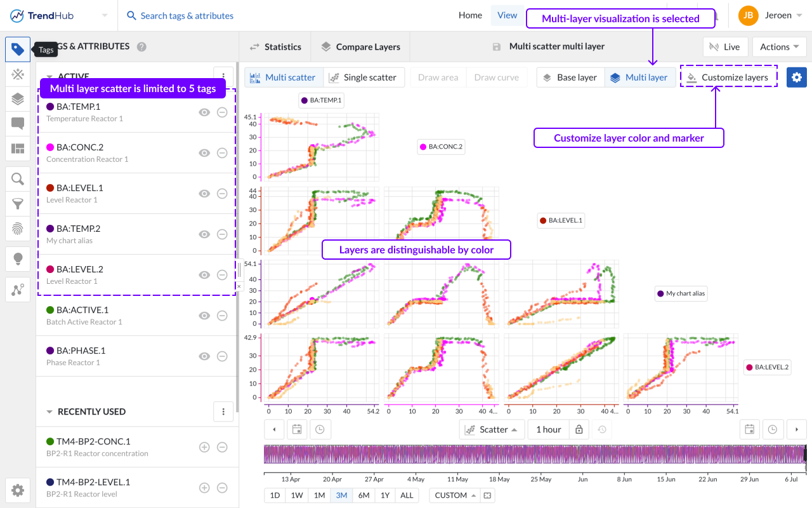Hide the BA:CONC.2 tag with eye icon
The width and height of the screenshot is (812, 508).
204,153
